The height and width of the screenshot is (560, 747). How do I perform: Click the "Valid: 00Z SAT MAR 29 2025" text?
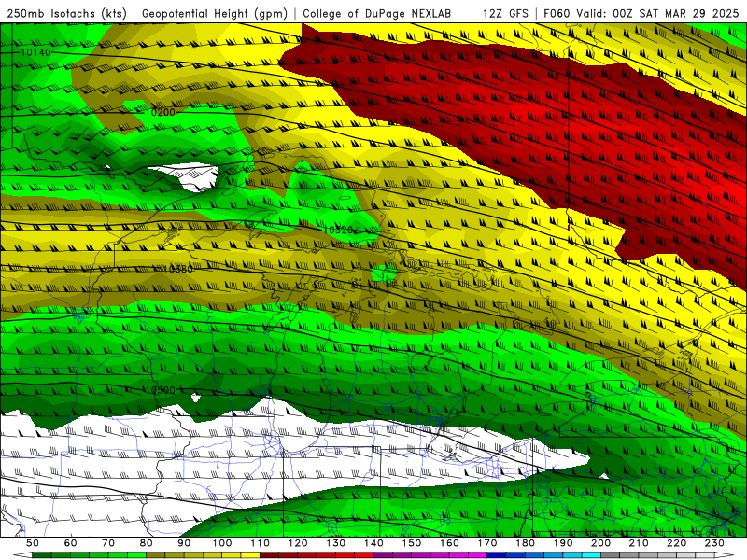657,14
